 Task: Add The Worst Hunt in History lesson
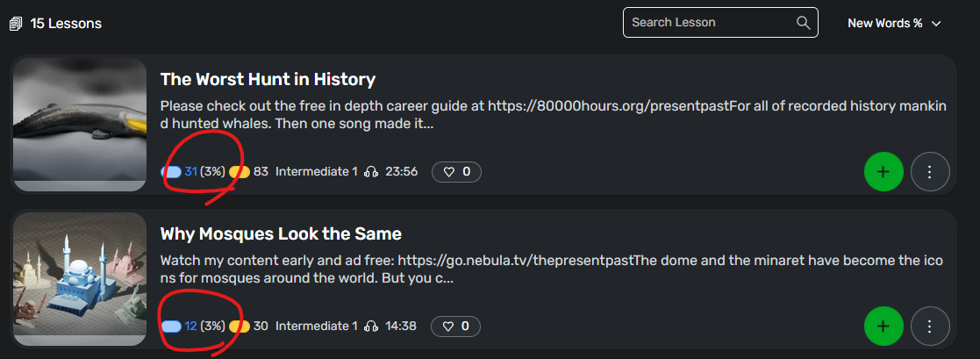[x=883, y=171]
